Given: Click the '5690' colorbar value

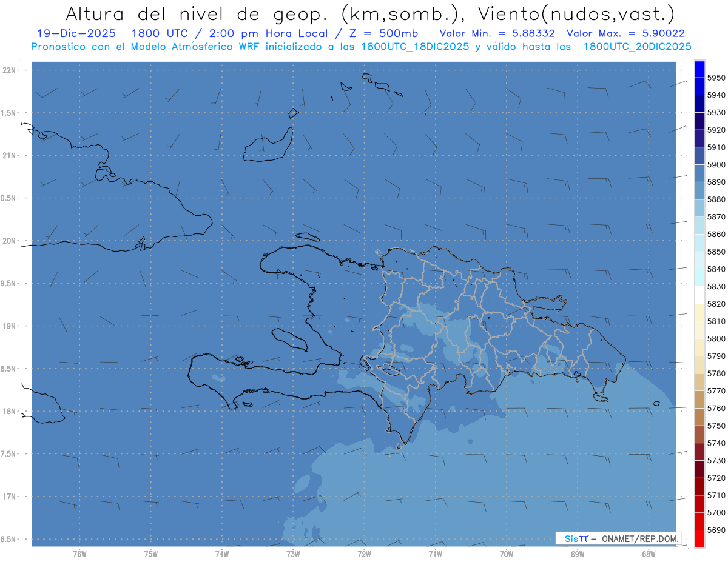Looking at the screenshot, I should tap(716, 530).
